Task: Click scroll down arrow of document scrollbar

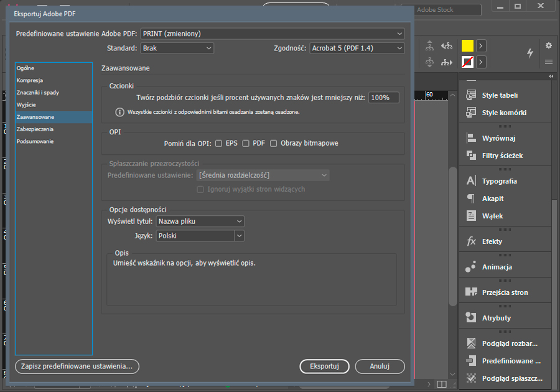Action: (x=453, y=374)
